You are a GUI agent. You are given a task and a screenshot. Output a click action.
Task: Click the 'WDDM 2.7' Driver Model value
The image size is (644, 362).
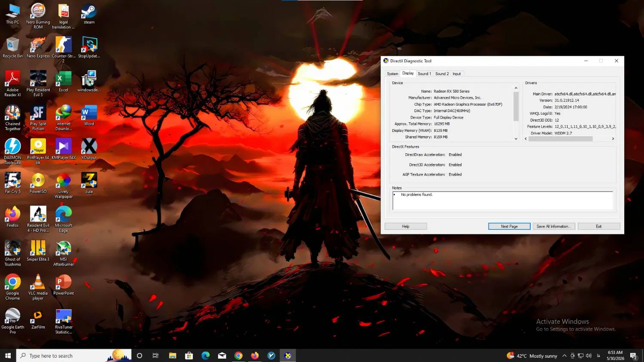pyautogui.click(x=563, y=133)
